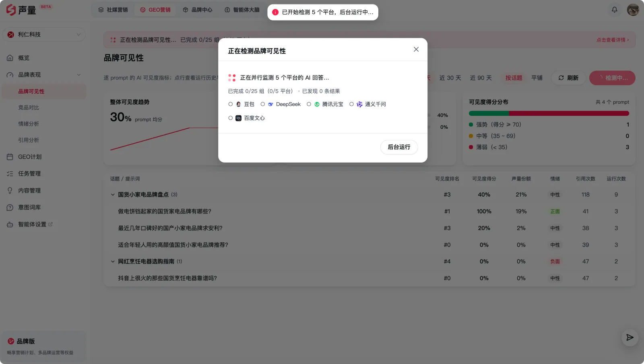
Task: Click the 后台运行 button
Action: coord(399,147)
